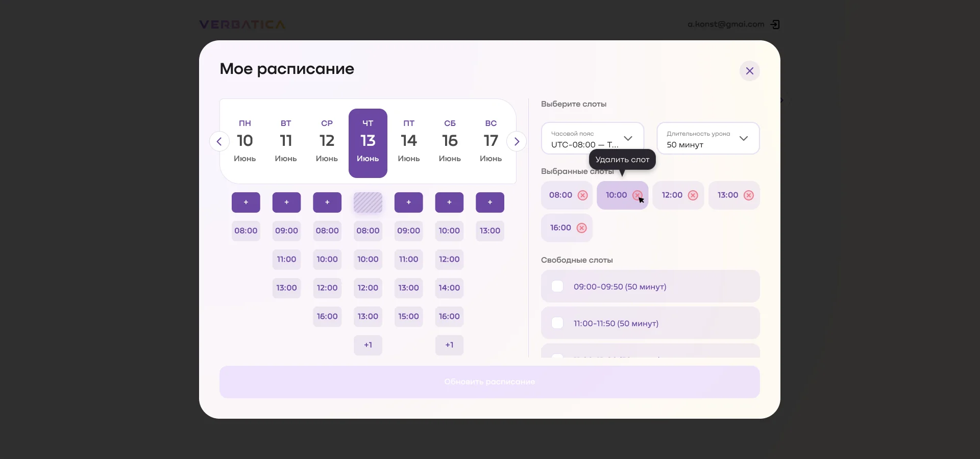Screen dimensions: 980x459
Task: Click the striped add button under Thursday
Action: coord(368,202)
